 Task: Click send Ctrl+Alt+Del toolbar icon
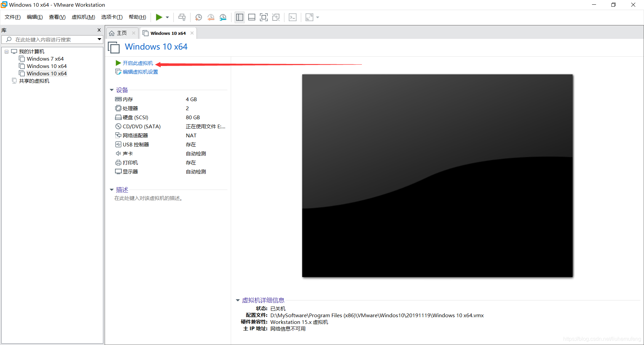click(182, 17)
